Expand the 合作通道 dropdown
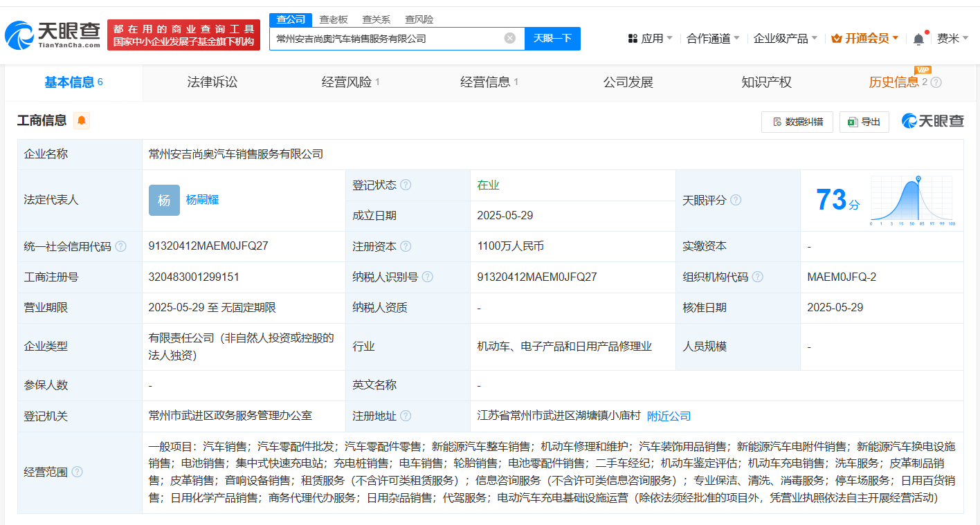 point(713,38)
